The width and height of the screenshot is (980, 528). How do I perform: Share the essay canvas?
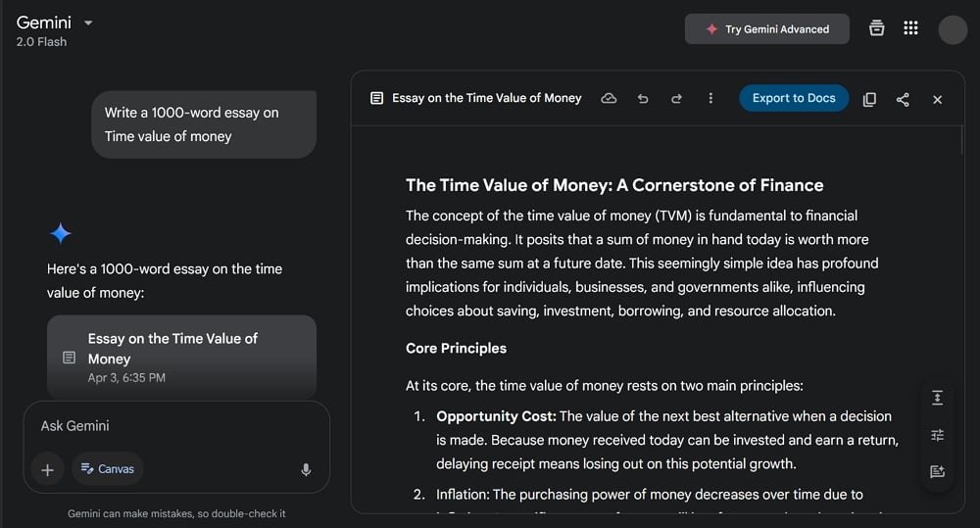(x=903, y=99)
